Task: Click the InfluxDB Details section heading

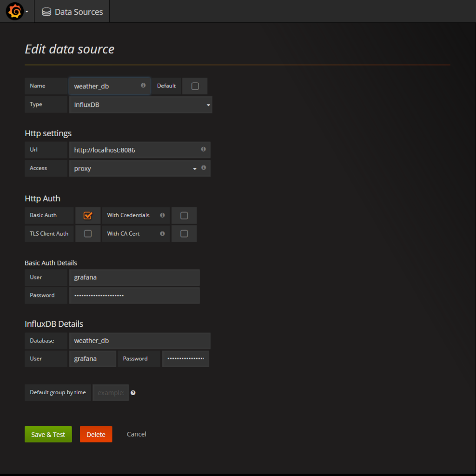Action: pyautogui.click(x=54, y=324)
